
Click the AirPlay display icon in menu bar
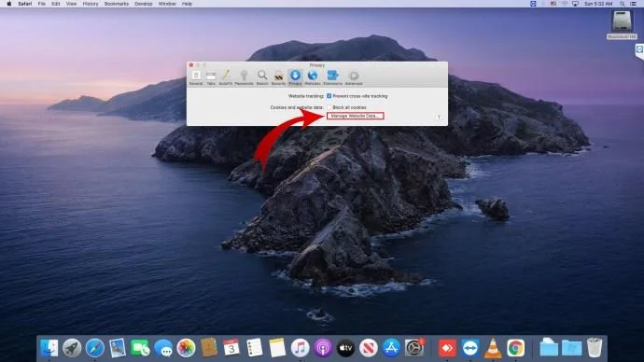point(575,4)
